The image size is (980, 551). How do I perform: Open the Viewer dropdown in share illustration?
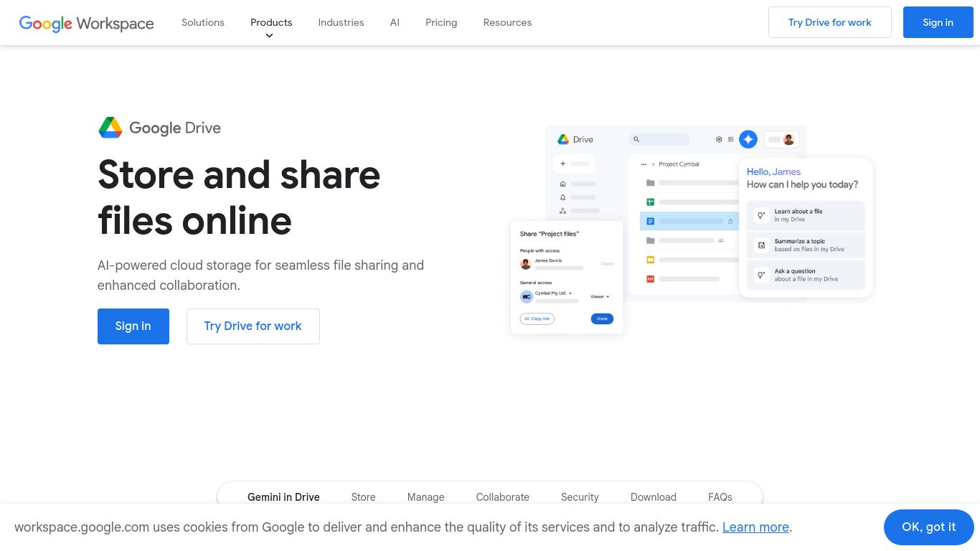click(x=600, y=296)
